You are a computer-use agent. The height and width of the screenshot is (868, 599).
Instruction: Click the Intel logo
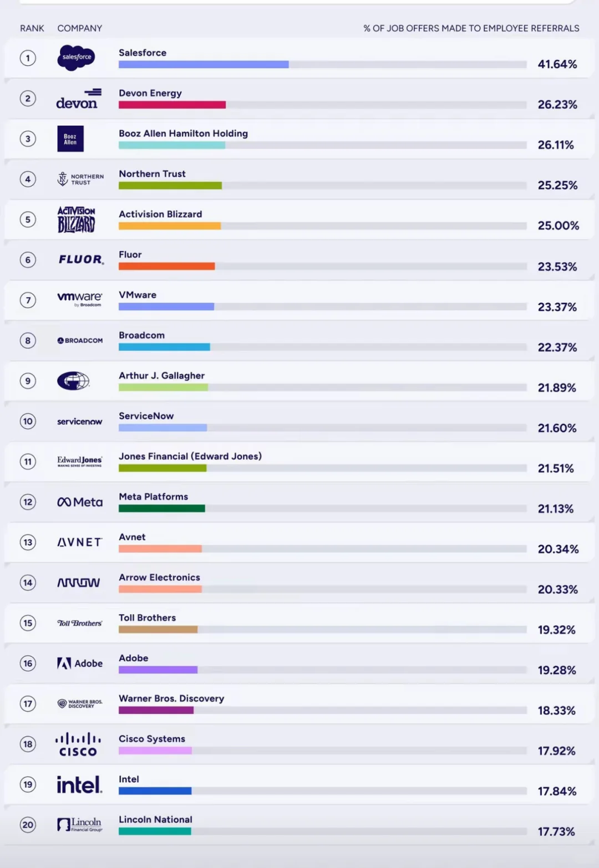tap(79, 784)
